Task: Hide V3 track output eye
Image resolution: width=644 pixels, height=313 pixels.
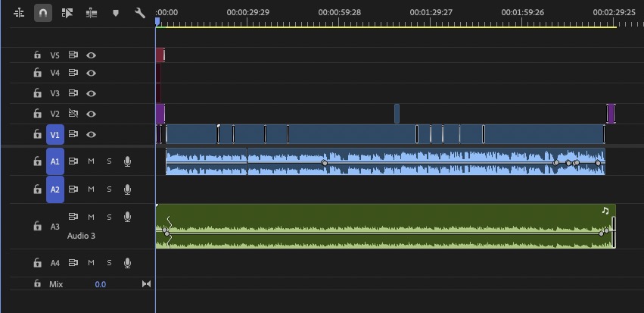Action: [x=91, y=93]
